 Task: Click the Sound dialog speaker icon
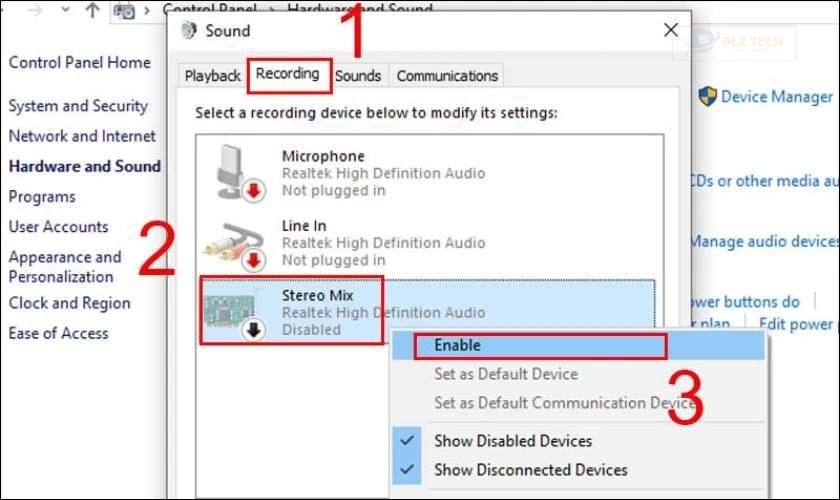click(188, 30)
